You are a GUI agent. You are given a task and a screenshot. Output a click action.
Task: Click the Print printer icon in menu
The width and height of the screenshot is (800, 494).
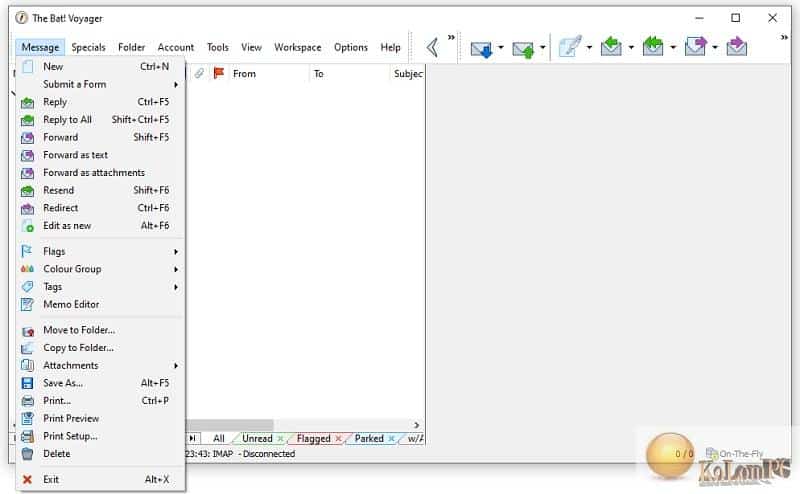point(28,401)
